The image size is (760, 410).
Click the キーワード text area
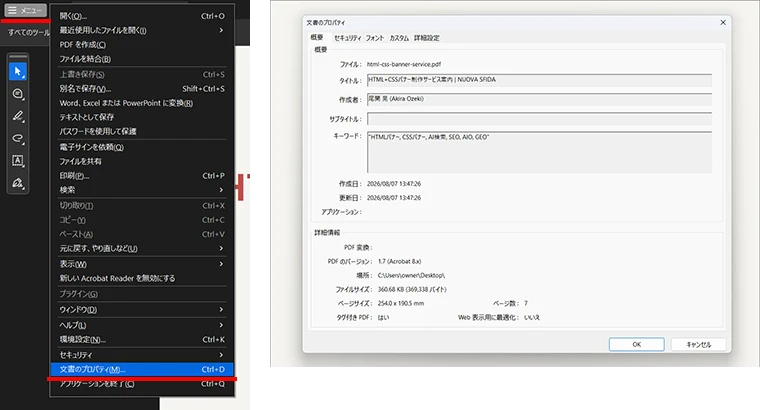tap(539, 152)
